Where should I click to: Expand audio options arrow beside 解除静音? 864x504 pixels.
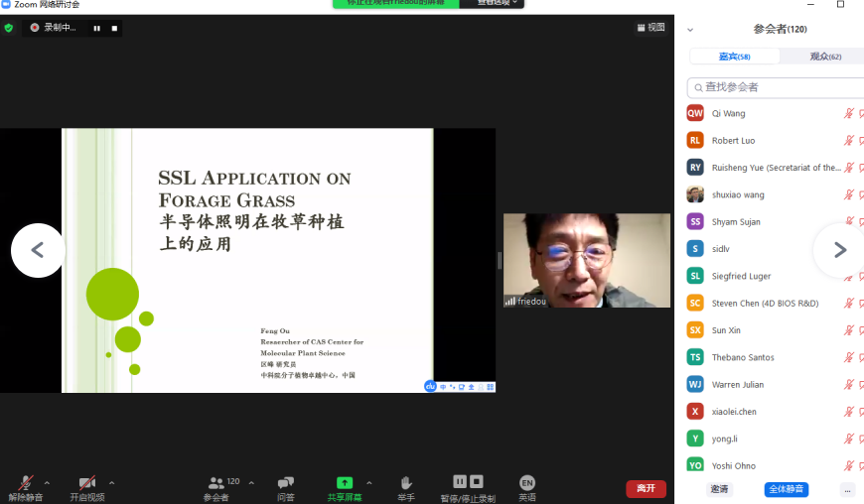47,483
